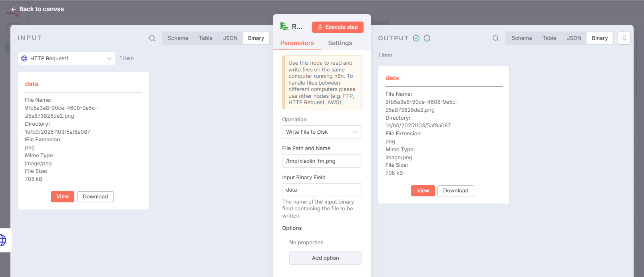This screenshot has width=644, height=277.
Task: View output binary data file
Action: click(423, 191)
